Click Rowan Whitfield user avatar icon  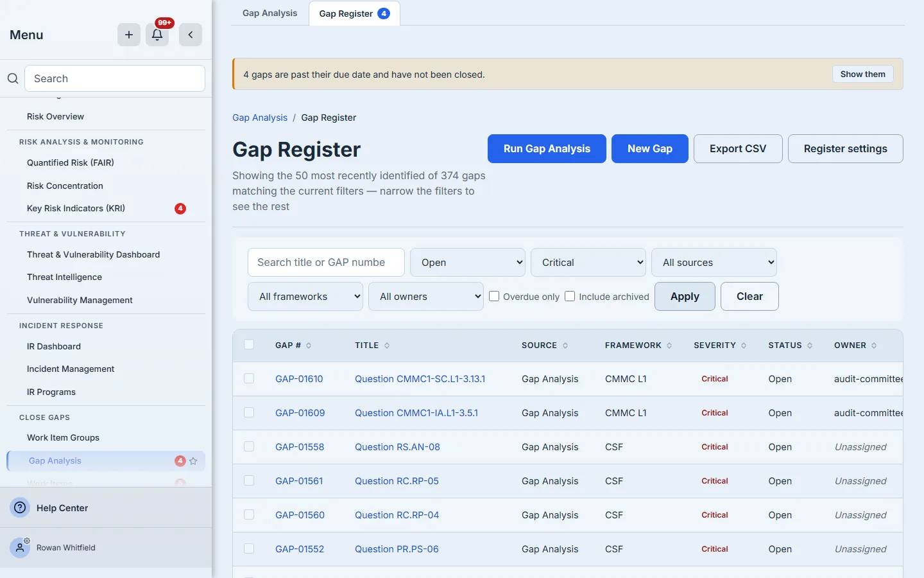[20, 548]
